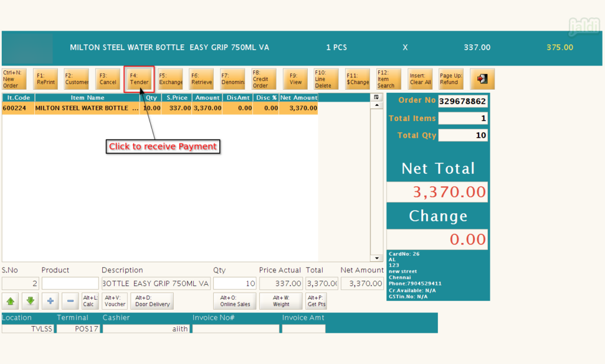Start a New Order with Ctrl+N button
This screenshot has width=605, height=364.
point(14,79)
